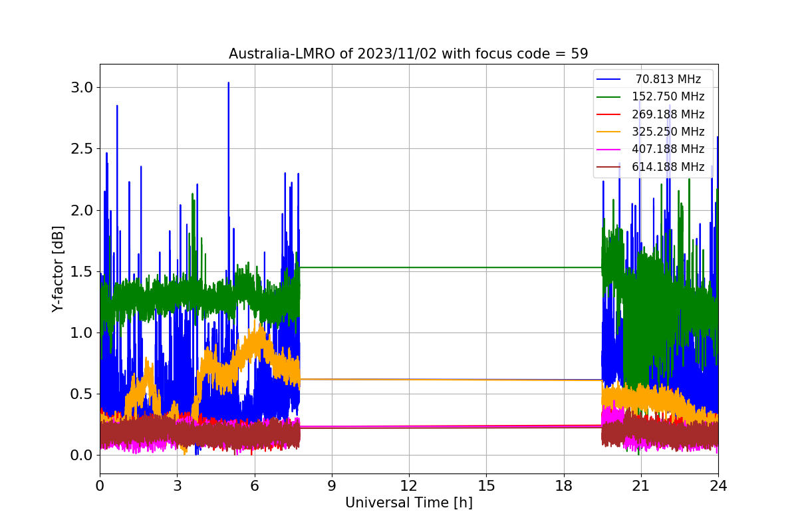Click the 3 x-axis tick label
The height and width of the screenshot is (532, 798).
177,486
